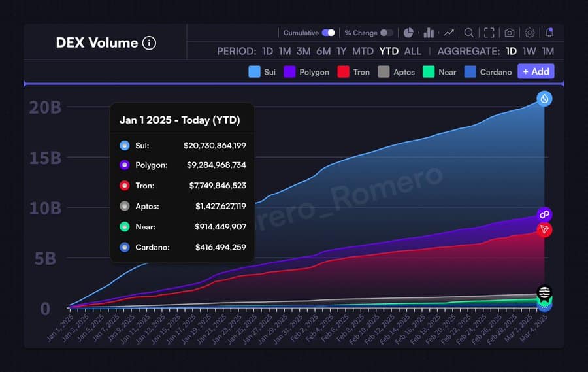Select the MTD period
588x372 pixels.
pos(363,51)
